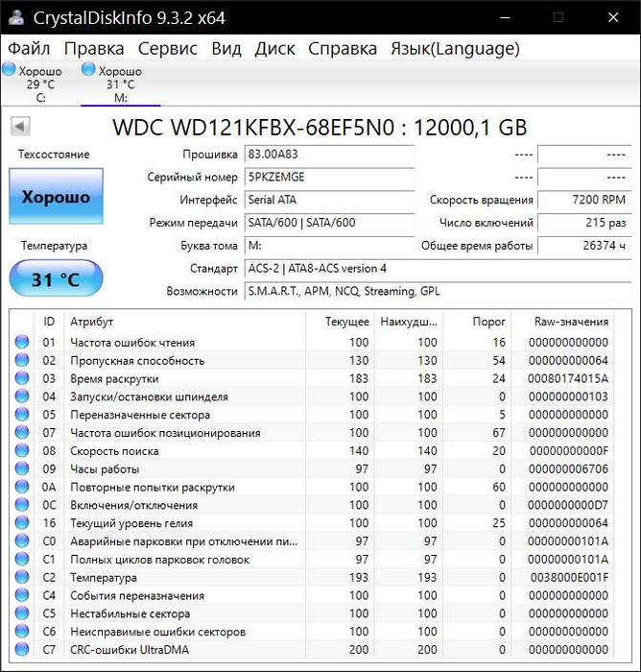This screenshot has width=641, height=672.
Task: Click status icon for Часы работы row
Action: tap(22, 468)
